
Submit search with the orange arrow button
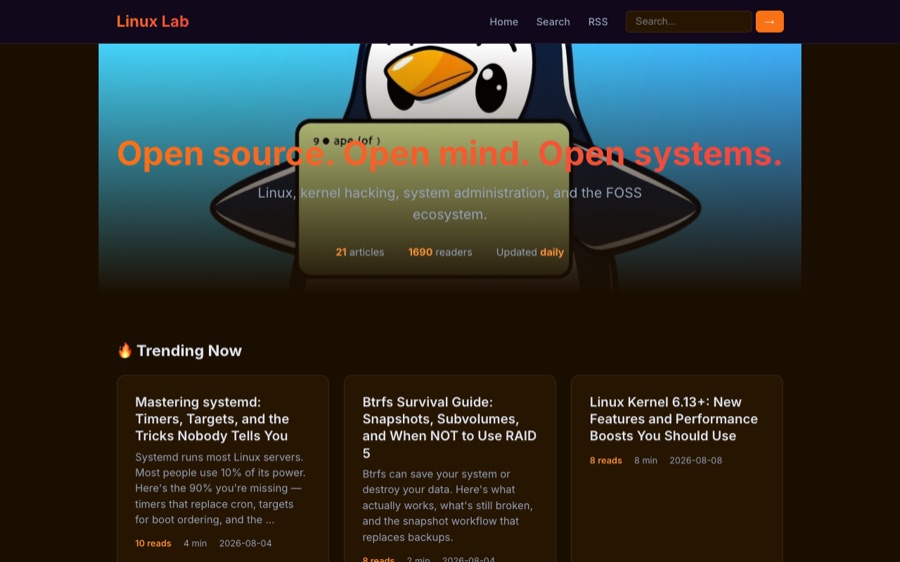click(x=769, y=21)
